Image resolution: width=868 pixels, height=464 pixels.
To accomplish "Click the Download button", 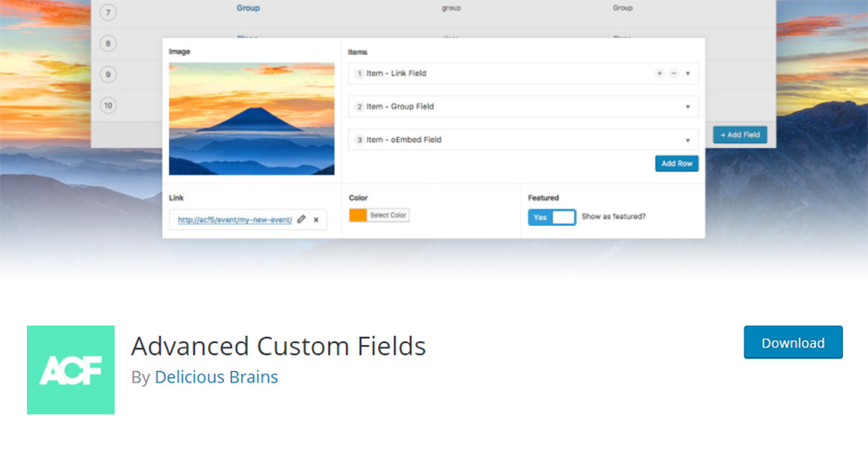I will 793,342.
